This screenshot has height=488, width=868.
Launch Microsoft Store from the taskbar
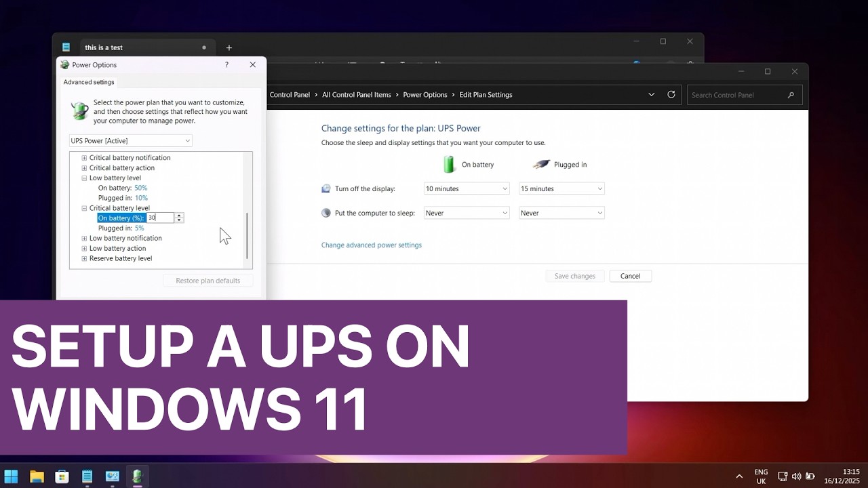62,476
